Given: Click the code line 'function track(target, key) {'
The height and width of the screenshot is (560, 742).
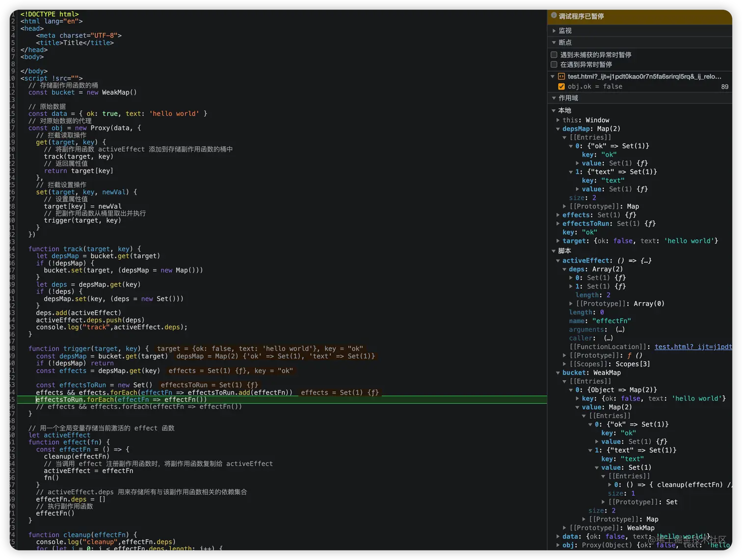Looking at the screenshot, I should [x=84, y=249].
